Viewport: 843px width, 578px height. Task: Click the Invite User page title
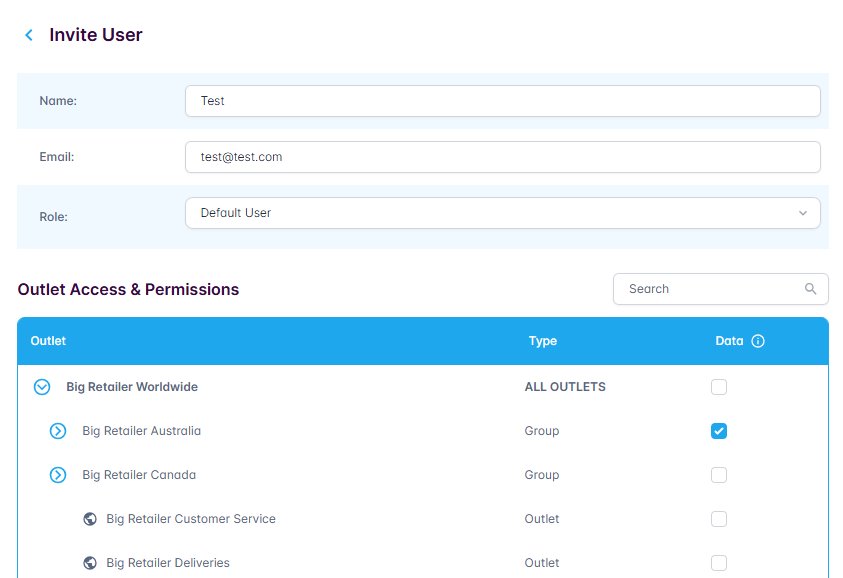click(96, 35)
